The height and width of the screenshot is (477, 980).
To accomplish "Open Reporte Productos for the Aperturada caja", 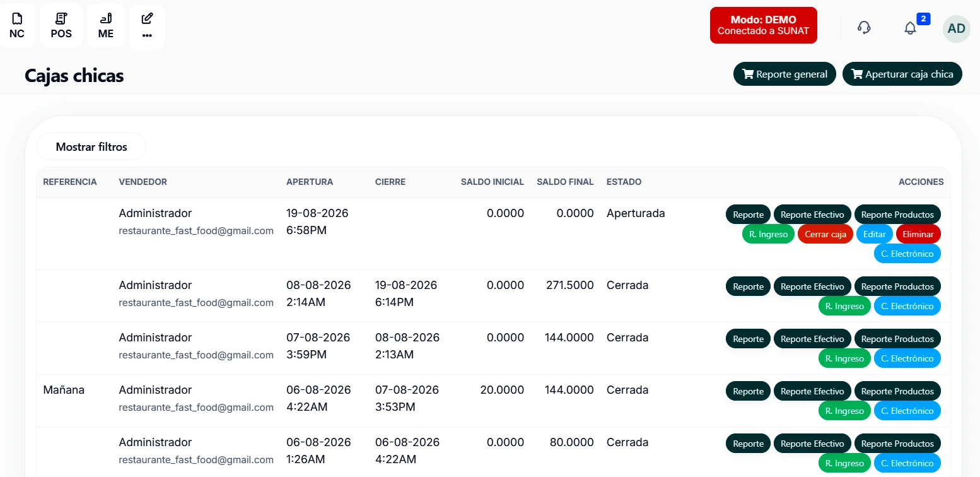I will coord(897,215).
